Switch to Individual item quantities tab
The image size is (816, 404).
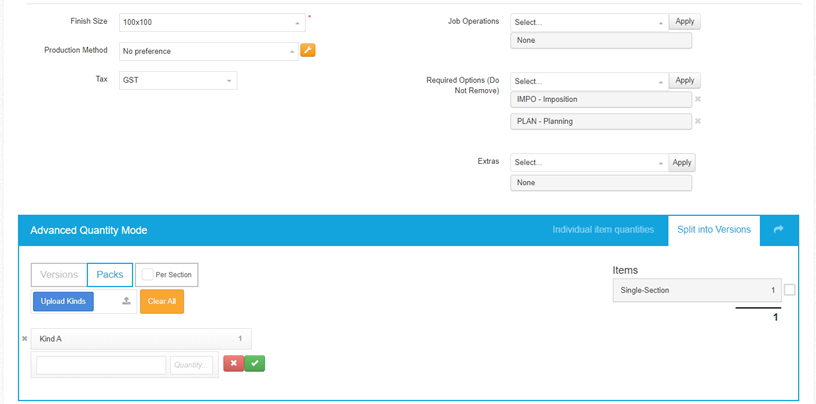pos(603,230)
